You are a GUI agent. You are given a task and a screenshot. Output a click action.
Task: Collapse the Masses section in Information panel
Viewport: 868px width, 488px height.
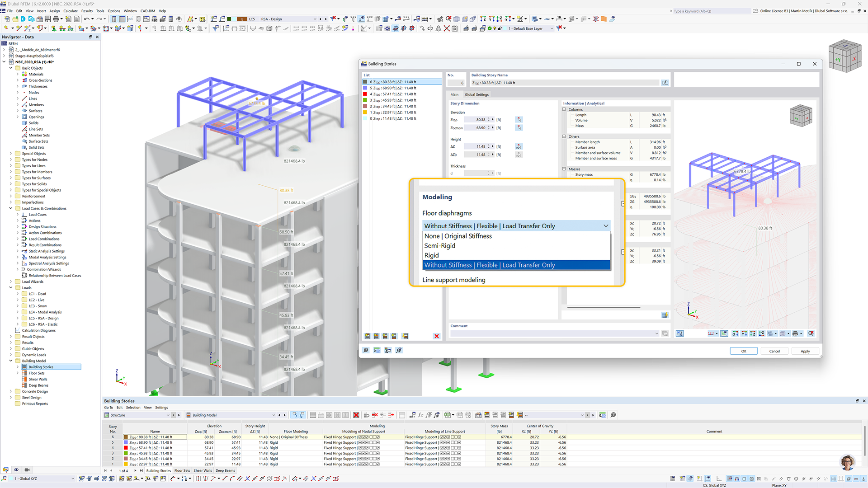click(564, 169)
